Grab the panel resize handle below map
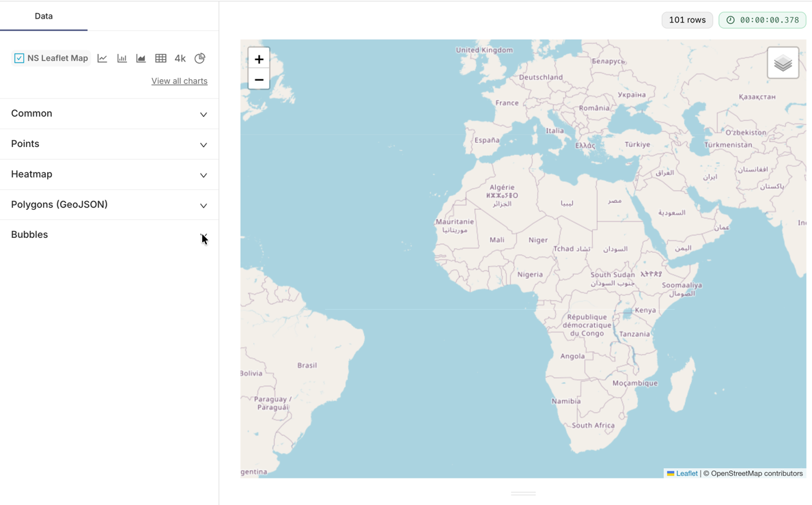 [523, 493]
